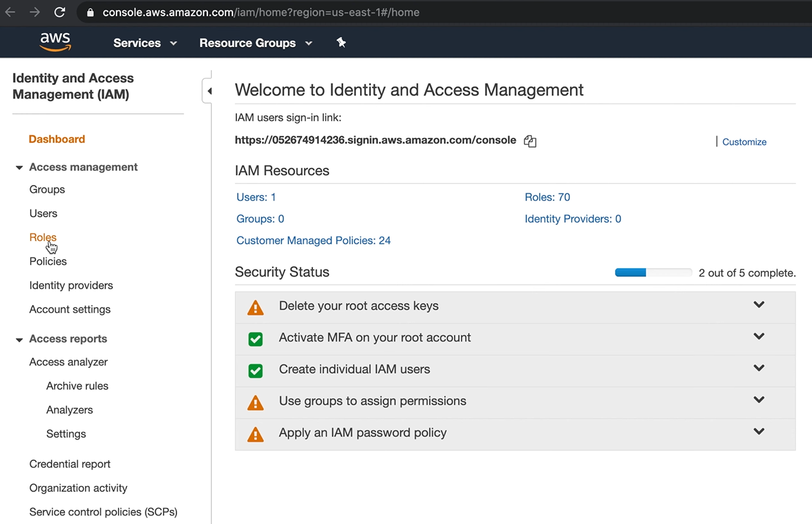Click warning icon beside root access keys
Viewport: 812px width, 524px height.
point(256,307)
